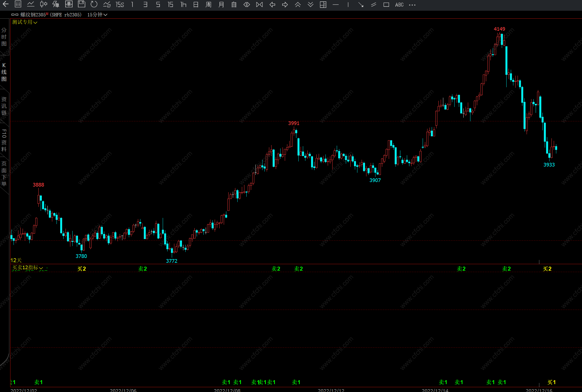This screenshot has width=582, height=392.
Task: Click the save floppy disk icon
Action: [81, 4]
